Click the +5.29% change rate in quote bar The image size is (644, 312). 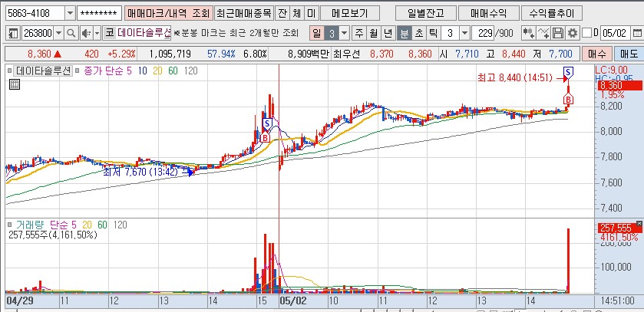(x=122, y=54)
